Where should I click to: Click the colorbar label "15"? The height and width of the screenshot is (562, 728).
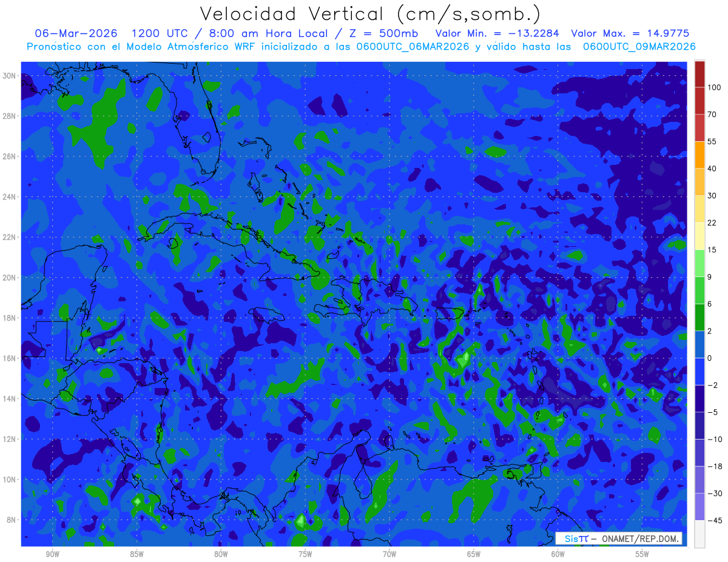click(x=712, y=250)
